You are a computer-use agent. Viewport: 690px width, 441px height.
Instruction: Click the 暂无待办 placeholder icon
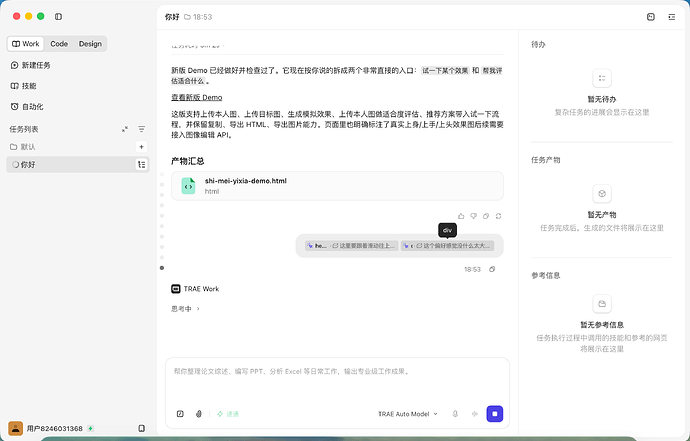[x=602, y=78]
